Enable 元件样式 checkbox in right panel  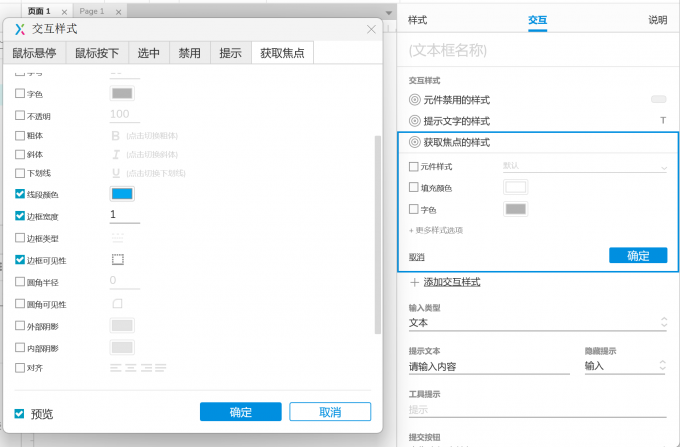(x=414, y=166)
